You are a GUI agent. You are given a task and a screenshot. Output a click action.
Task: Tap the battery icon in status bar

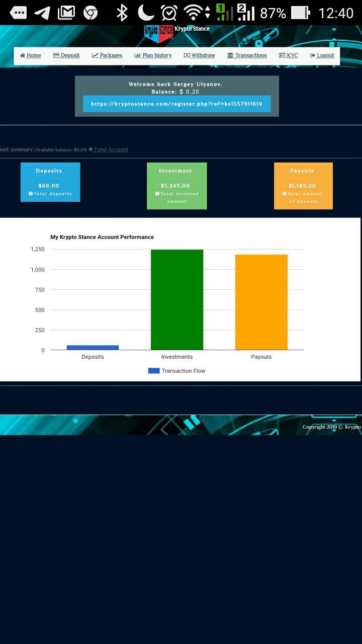pos(301,13)
